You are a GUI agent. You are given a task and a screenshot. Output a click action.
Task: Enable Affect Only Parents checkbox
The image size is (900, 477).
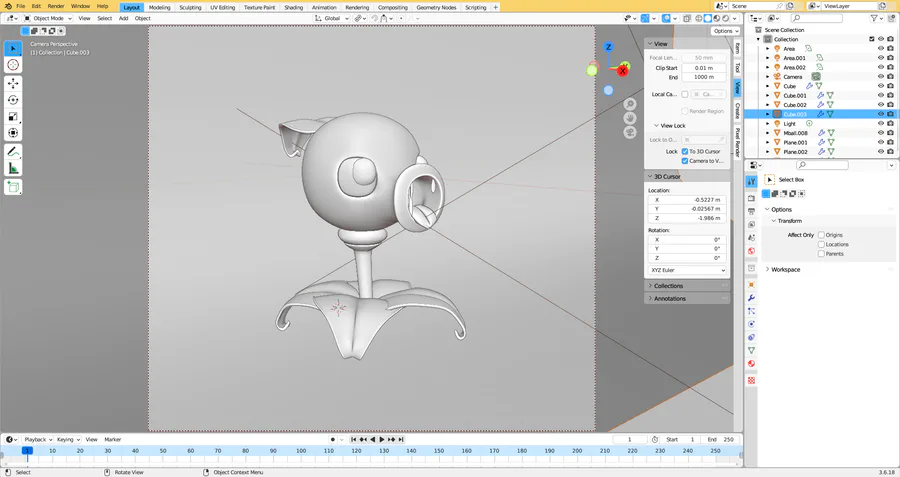click(x=821, y=253)
